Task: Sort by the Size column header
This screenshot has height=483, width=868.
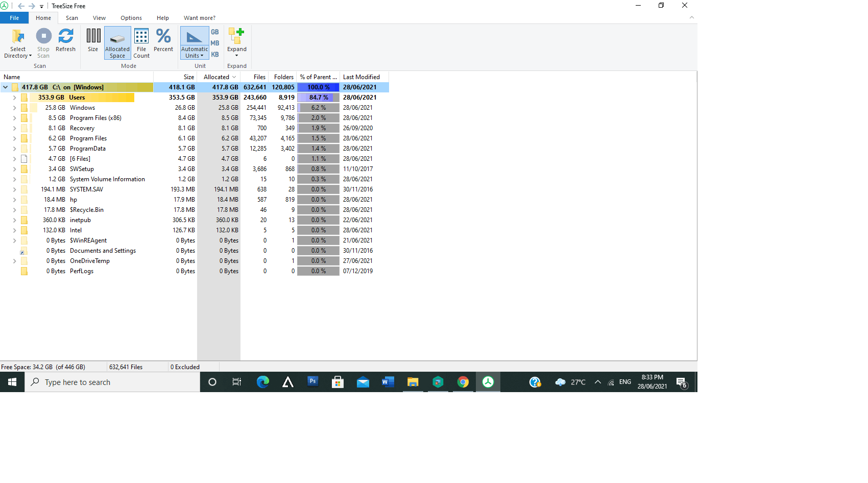Action: 175,77
